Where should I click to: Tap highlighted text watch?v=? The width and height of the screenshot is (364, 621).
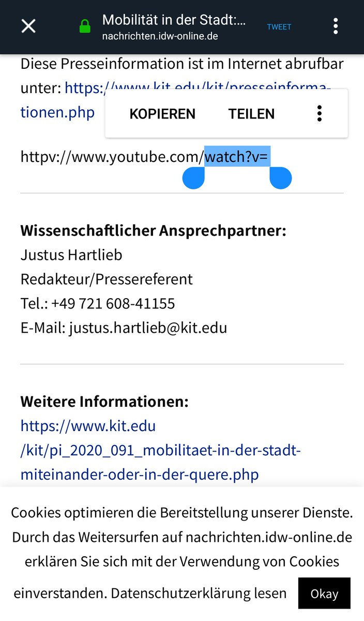237,156
